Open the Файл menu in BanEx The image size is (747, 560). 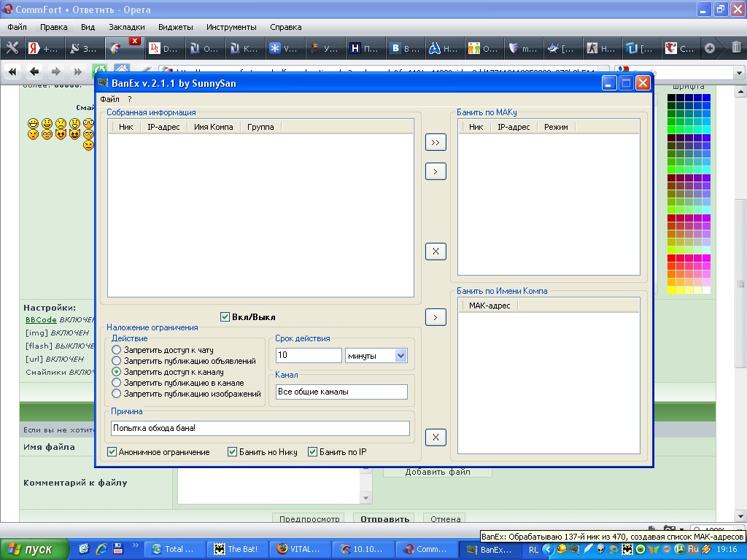click(110, 99)
